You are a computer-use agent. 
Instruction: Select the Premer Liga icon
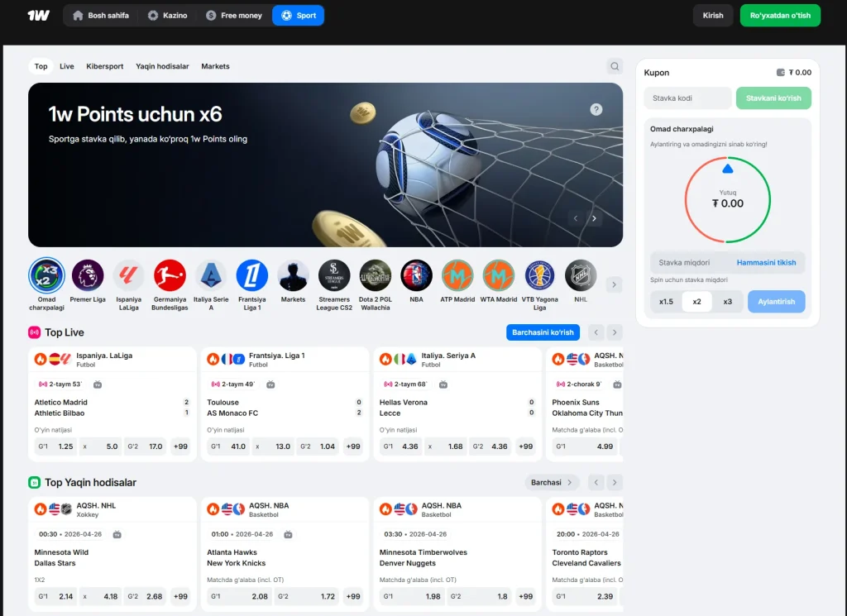click(88, 275)
